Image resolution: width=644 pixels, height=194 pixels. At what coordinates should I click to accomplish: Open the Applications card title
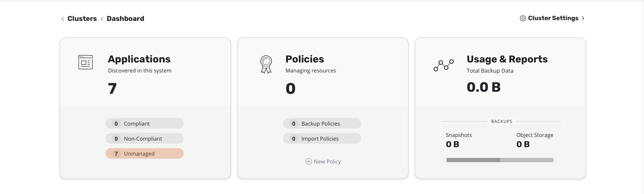pos(139,59)
